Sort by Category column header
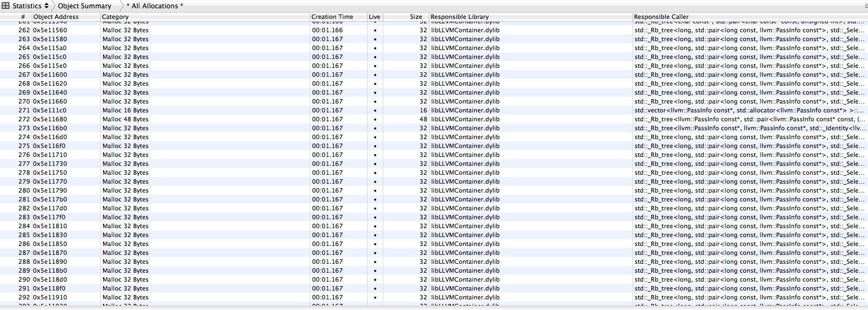868x310 pixels. pyautogui.click(x=205, y=17)
